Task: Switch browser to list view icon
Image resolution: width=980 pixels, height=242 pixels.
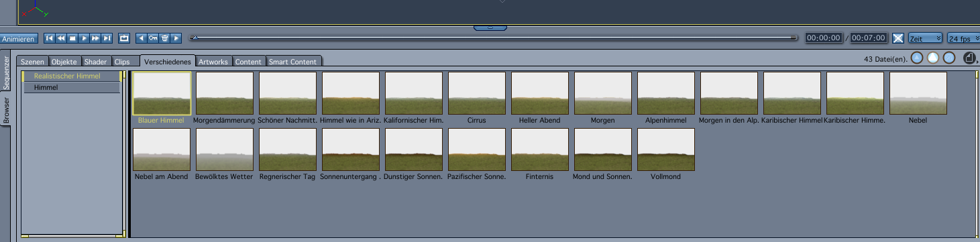Action: (949, 58)
